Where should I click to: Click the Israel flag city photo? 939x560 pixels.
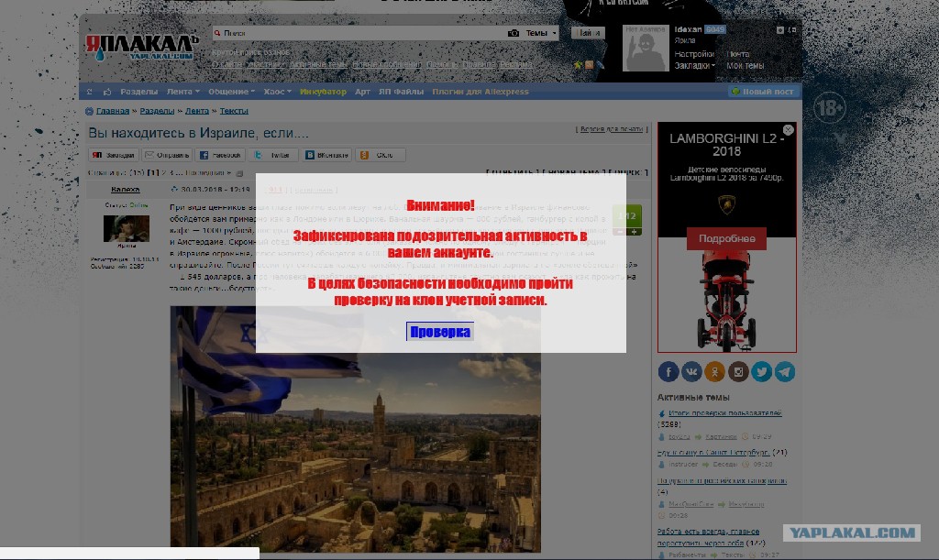coord(355,429)
